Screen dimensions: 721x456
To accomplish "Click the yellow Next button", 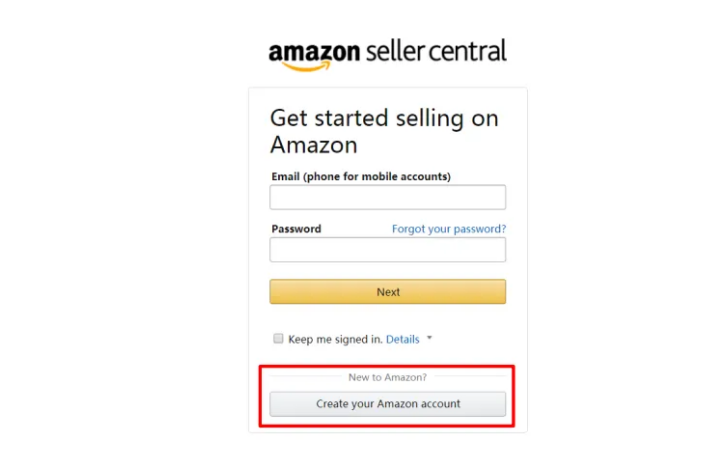I will click(x=388, y=291).
